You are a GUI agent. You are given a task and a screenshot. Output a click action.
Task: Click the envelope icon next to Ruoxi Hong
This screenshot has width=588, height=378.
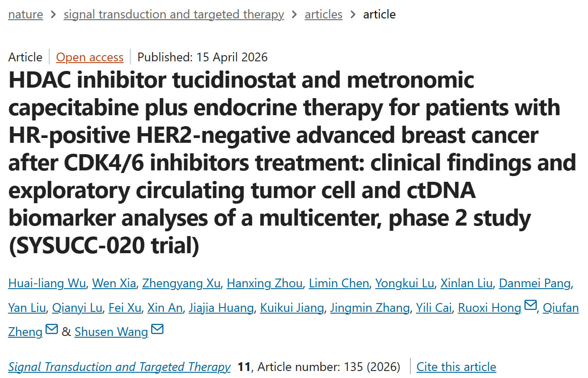(x=530, y=305)
